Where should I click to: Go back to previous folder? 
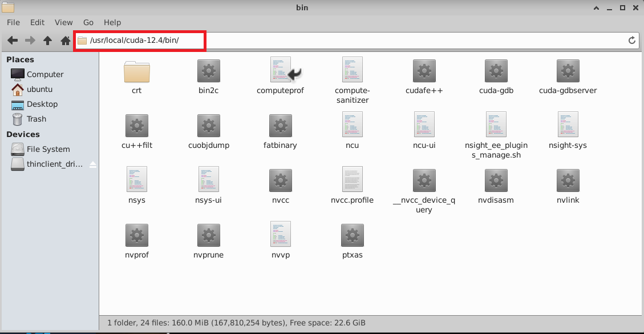pos(13,41)
